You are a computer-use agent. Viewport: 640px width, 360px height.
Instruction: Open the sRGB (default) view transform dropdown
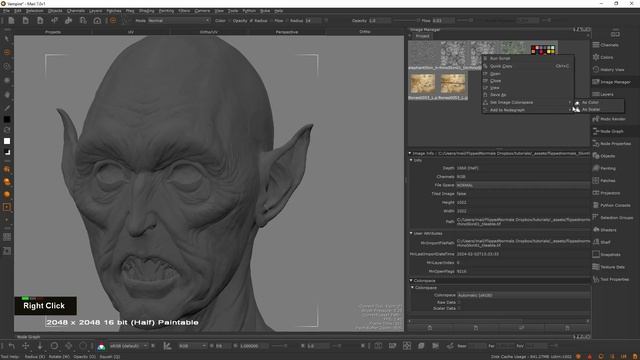click(128, 346)
